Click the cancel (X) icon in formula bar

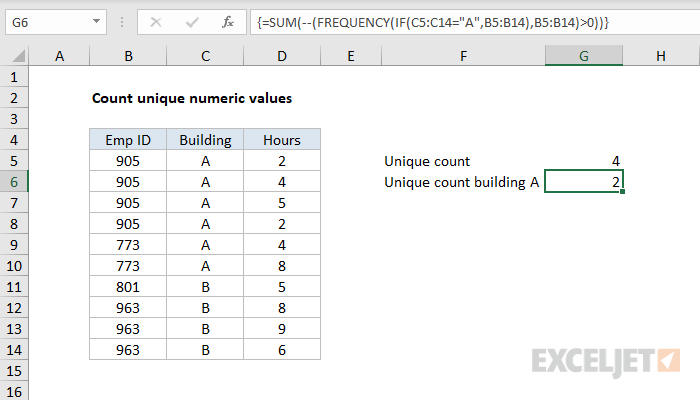coord(156,21)
